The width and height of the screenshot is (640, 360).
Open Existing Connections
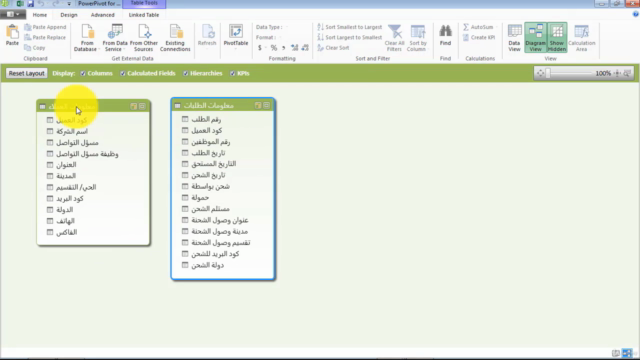pyautogui.click(x=175, y=38)
